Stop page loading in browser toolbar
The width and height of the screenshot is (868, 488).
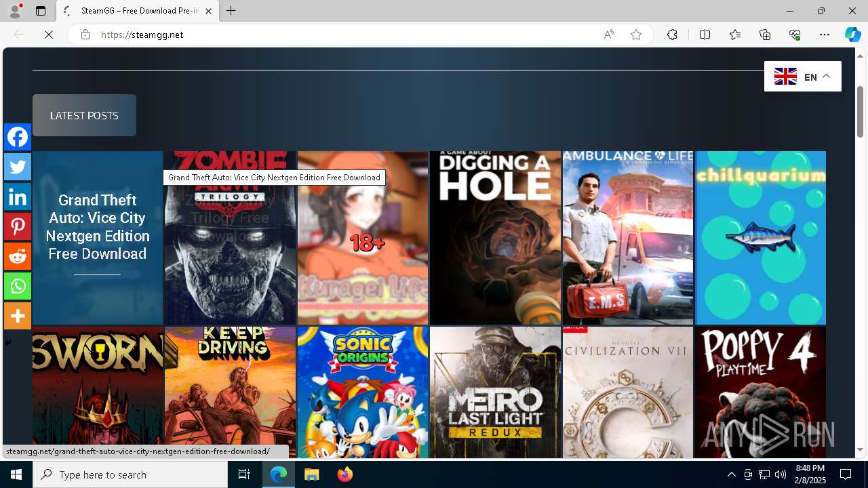49,35
